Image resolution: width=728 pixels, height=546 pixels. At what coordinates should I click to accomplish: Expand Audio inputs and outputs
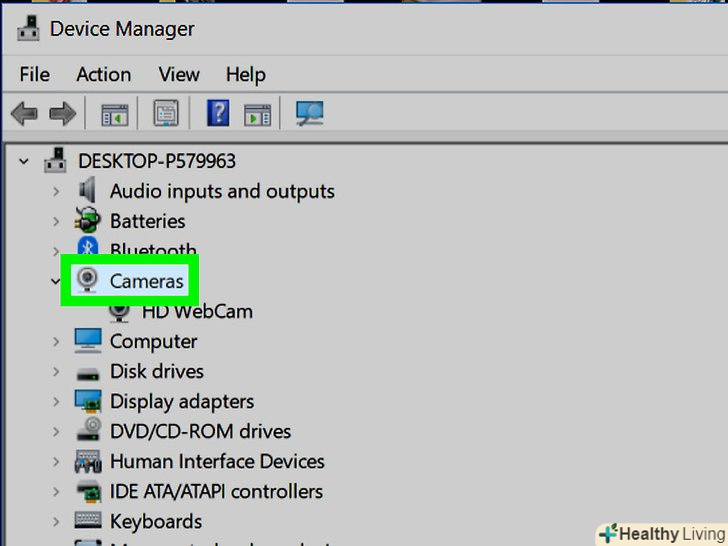pos(56,191)
